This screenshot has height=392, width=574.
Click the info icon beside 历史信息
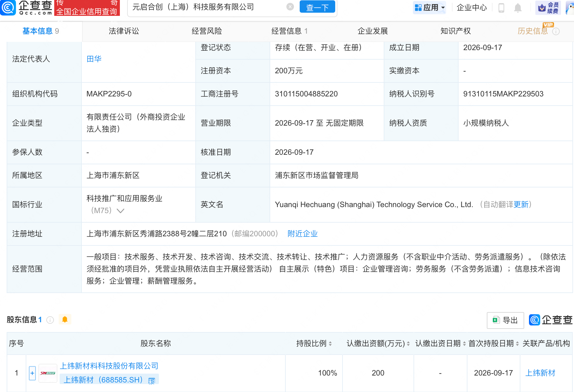tap(556, 31)
